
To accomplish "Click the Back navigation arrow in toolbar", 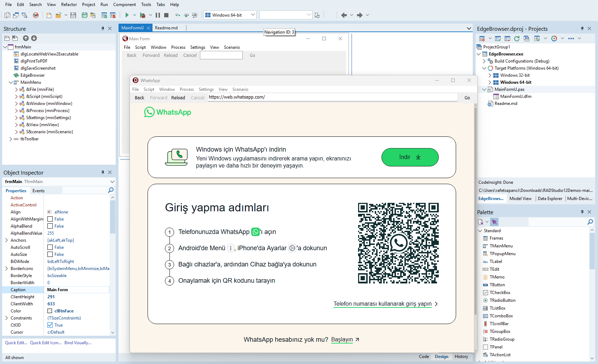I will tap(344, 15).
